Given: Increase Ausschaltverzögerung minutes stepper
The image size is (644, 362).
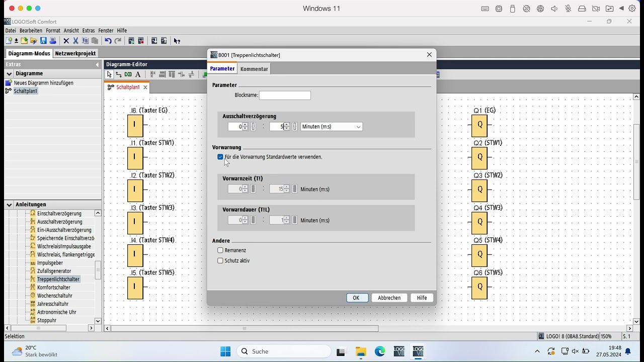Looking at the screenshot, I should point(245,125).
